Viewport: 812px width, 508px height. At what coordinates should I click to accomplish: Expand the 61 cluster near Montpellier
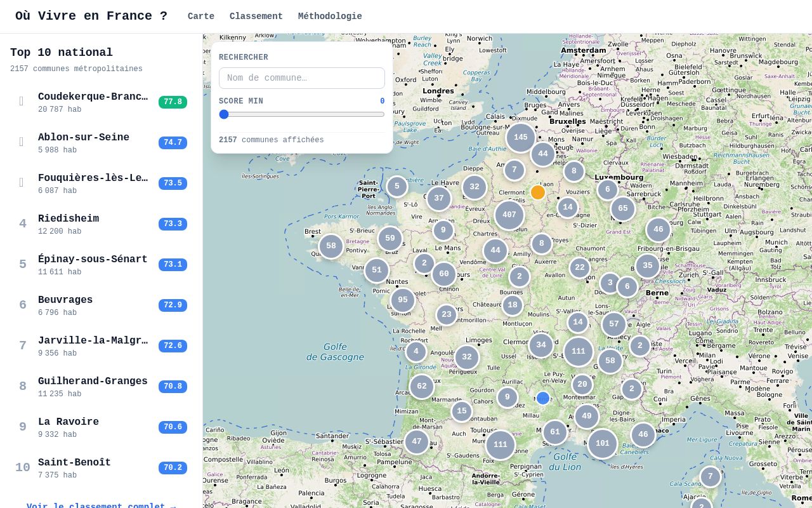point(555,432)
